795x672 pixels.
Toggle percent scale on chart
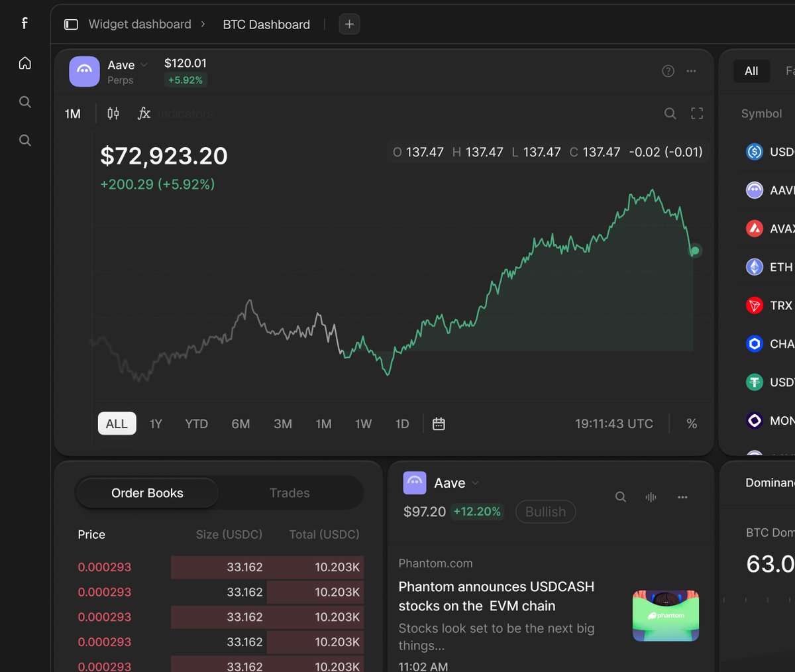[x=692, y=423]
